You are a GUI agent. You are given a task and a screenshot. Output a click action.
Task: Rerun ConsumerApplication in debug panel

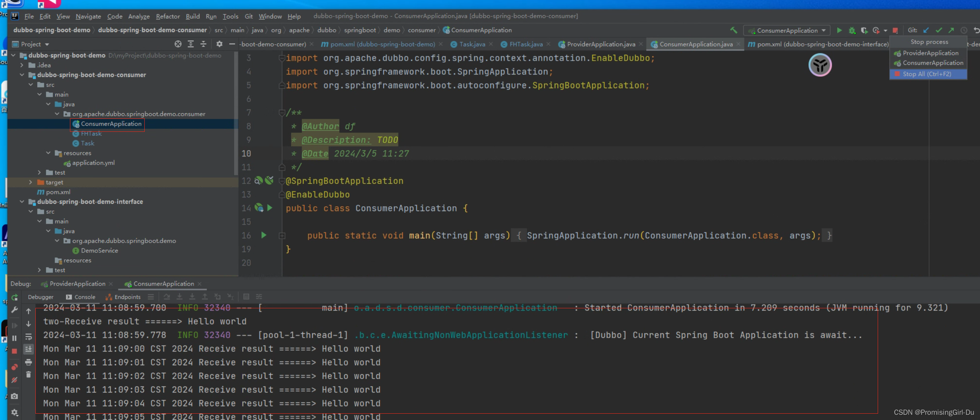(x=15, y=297)
